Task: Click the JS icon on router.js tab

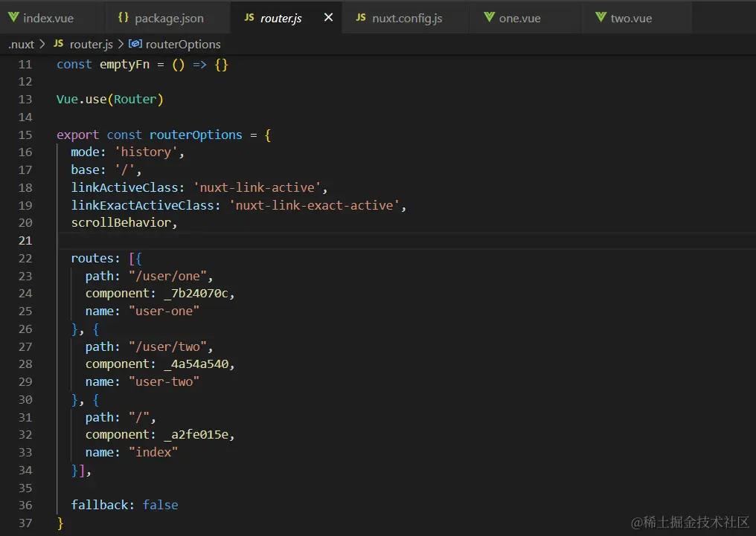Action: point(249,17)
